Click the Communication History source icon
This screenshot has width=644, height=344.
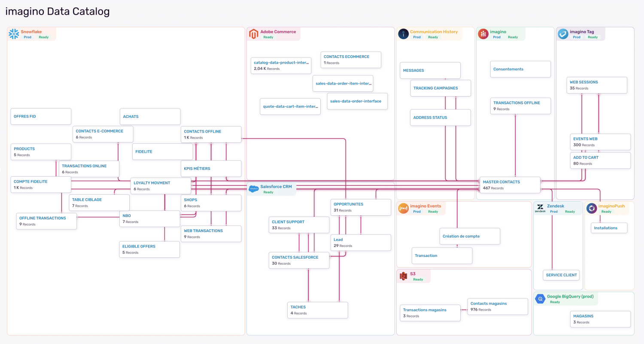tap(403, 34)
